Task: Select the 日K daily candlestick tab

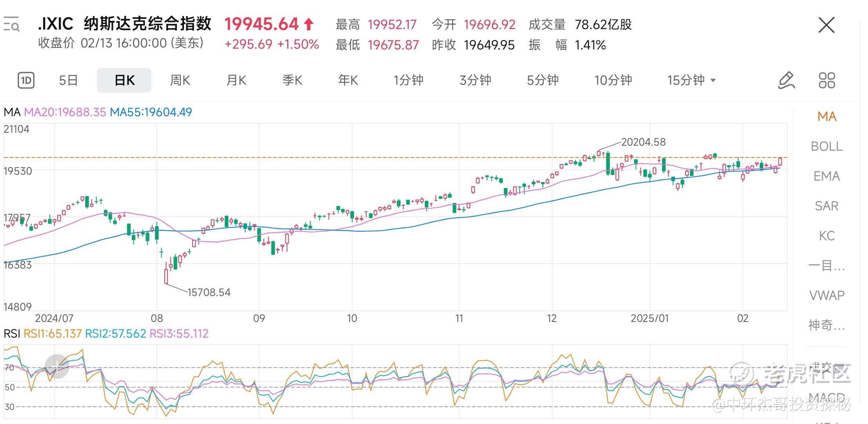Action: (x=124, y=80)
